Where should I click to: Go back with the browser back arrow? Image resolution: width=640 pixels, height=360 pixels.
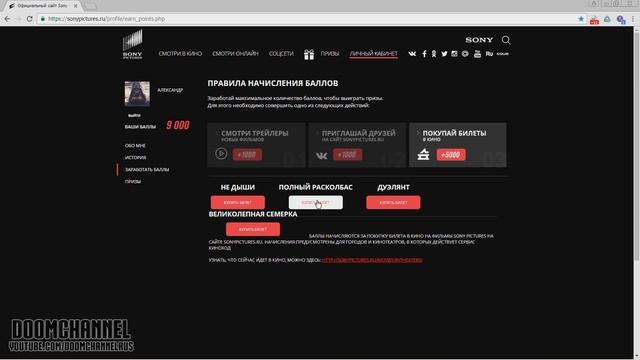[7, 19]
